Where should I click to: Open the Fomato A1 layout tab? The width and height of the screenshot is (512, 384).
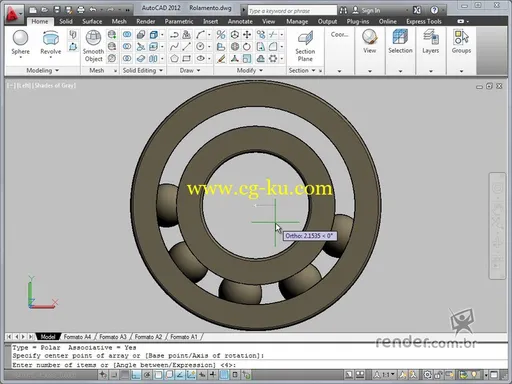pos(184,337)
